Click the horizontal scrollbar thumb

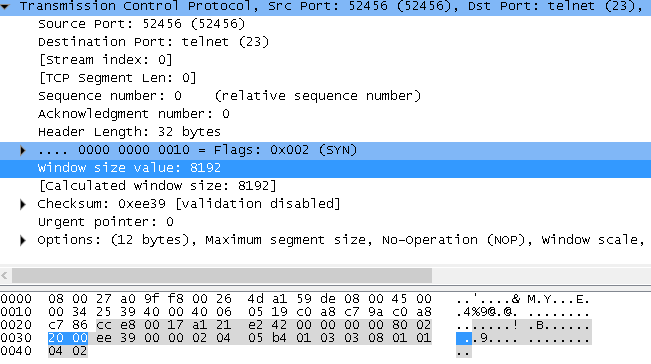pos(222,275)
